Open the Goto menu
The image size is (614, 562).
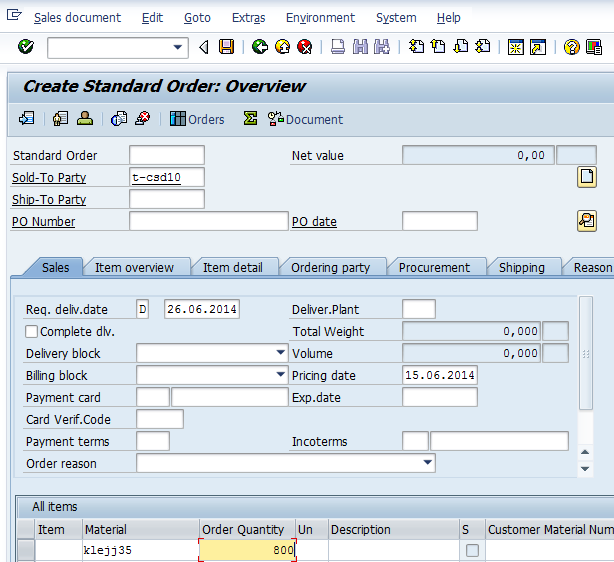197,18
